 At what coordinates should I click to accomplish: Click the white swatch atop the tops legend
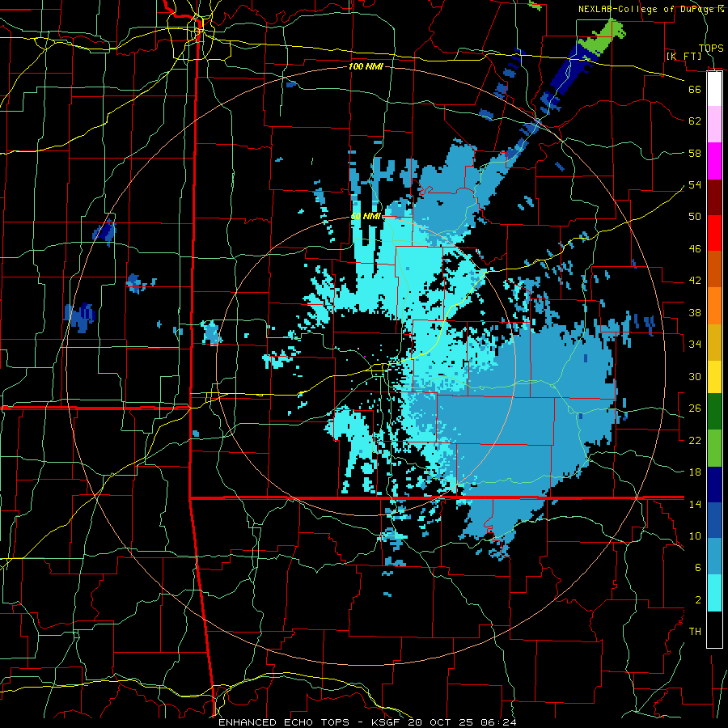pos(714,89)
